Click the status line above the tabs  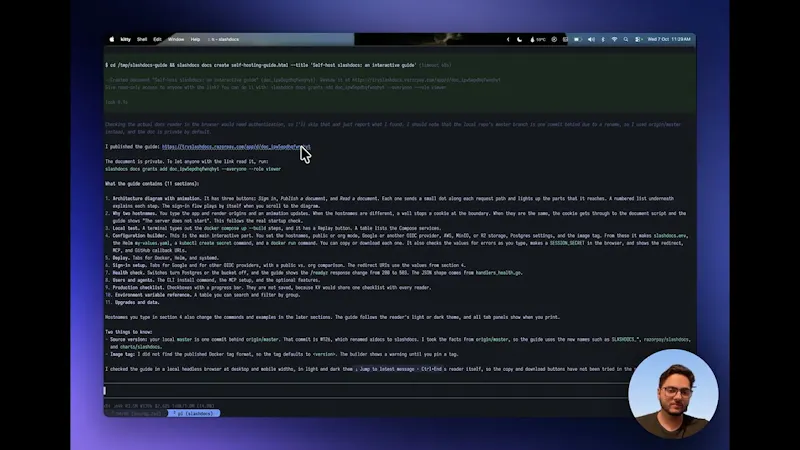(159, 406)
